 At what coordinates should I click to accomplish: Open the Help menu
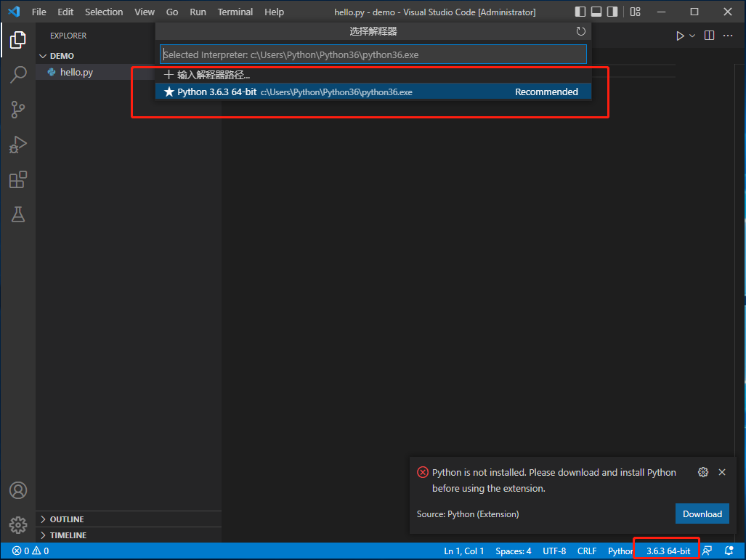coord(274,12)
